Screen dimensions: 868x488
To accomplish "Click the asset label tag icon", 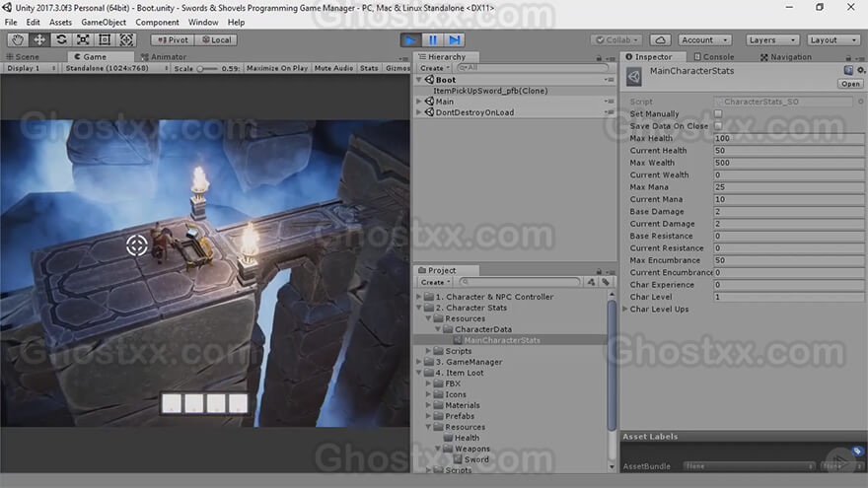I will click(x=857, y=452).
